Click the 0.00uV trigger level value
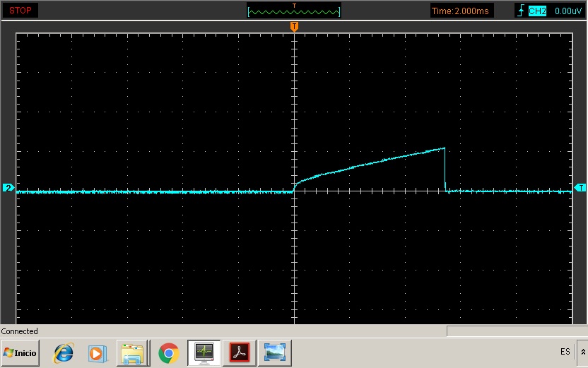The height and width of the screenshot is (368, 588). pos(568,11)
